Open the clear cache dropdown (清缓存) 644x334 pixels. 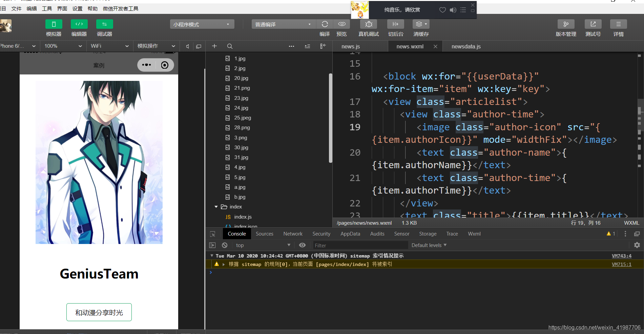(421, 24)
